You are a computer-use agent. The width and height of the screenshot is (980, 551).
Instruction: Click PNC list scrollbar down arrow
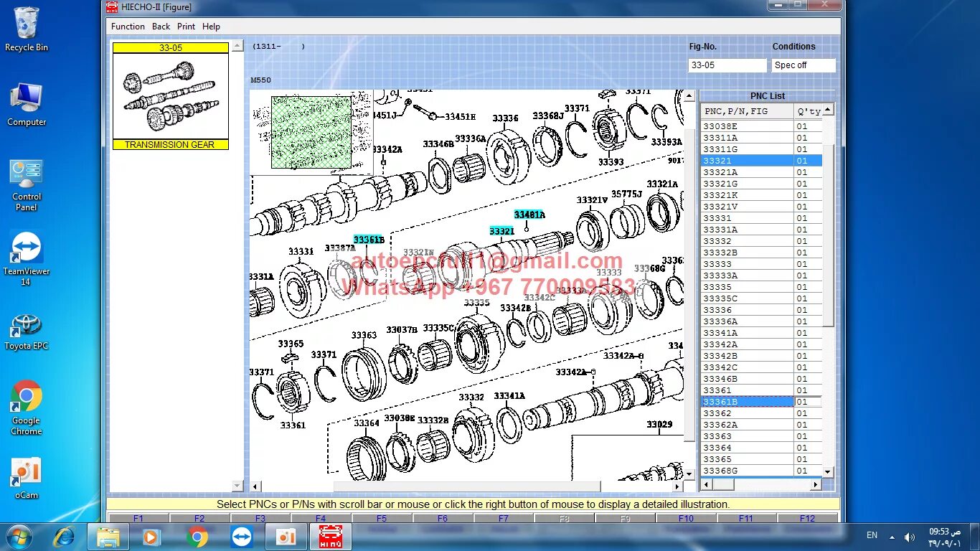(x=828, y=472)
